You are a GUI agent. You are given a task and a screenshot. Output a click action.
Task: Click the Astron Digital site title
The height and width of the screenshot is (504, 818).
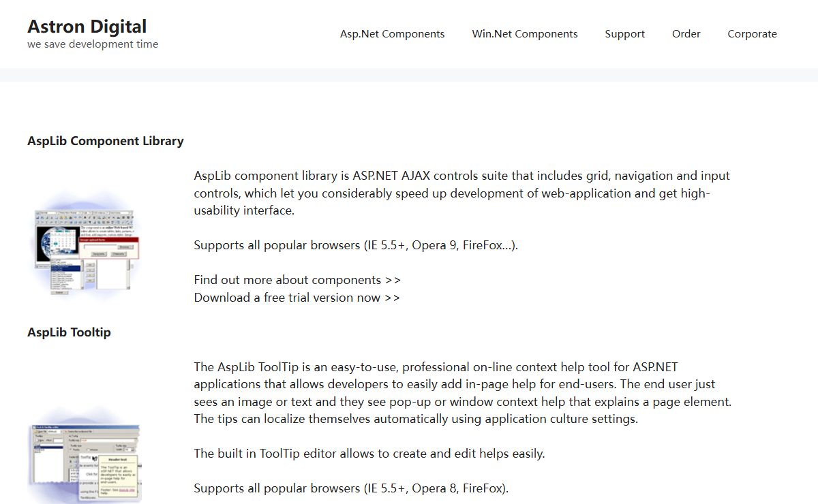[87, 27]
